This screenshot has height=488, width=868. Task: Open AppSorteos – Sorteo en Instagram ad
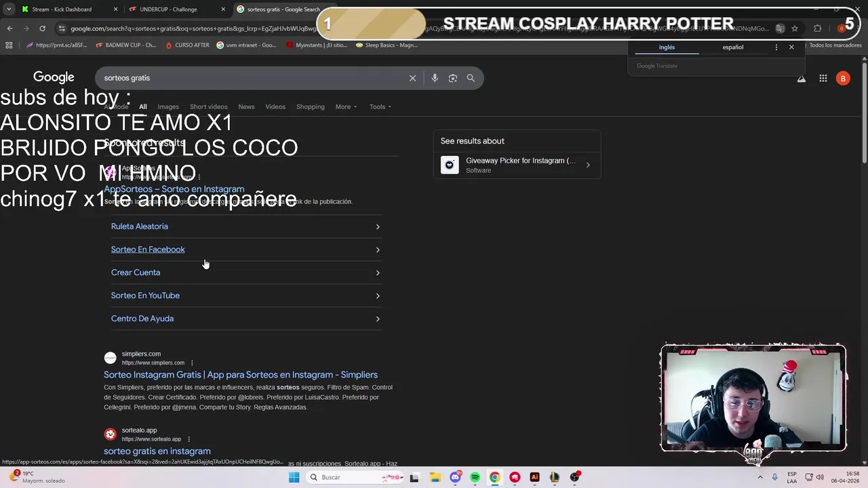(174, 189)
